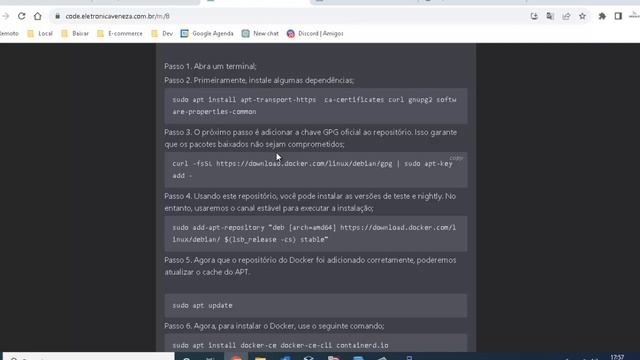
Task: Click the curl -fsSL docker gpg code block
Action: 316,169
